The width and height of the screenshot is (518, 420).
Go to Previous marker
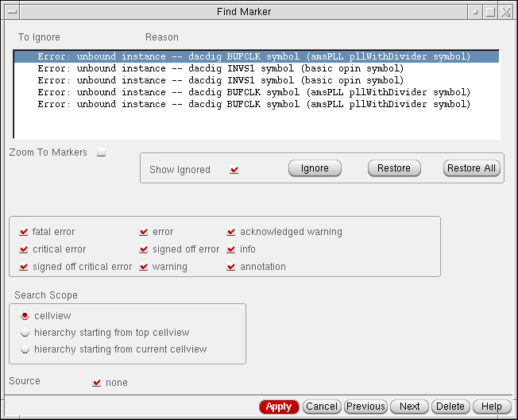(x=365, y=407)
